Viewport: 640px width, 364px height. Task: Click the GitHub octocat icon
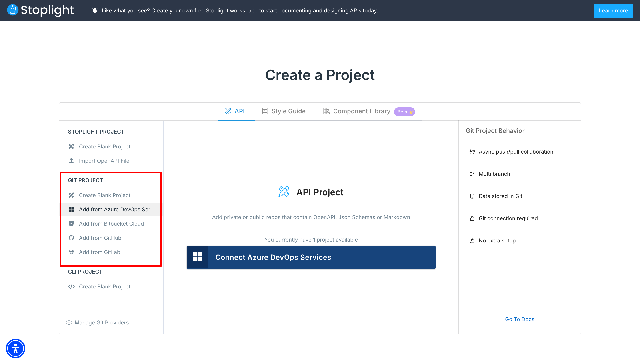[71, 238]
